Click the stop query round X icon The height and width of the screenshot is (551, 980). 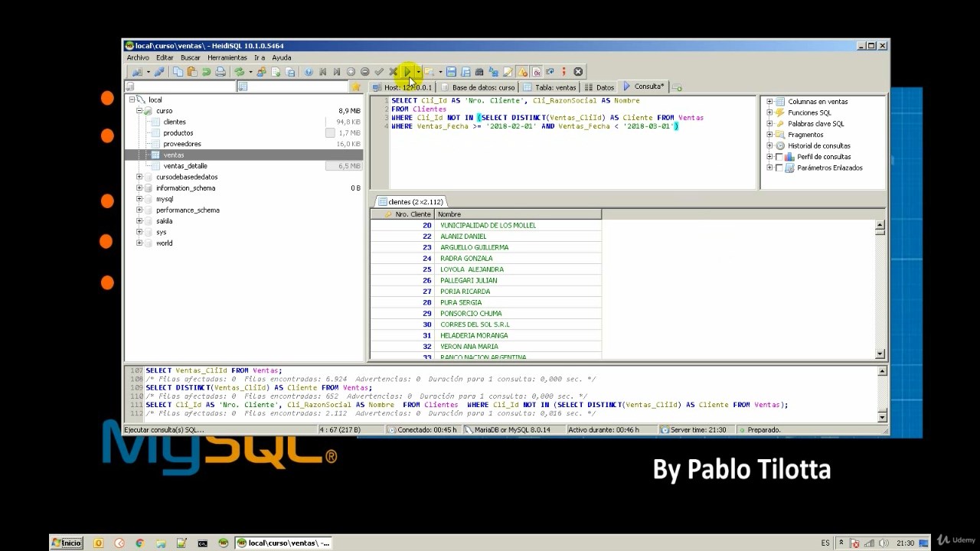tap(578, 72)
